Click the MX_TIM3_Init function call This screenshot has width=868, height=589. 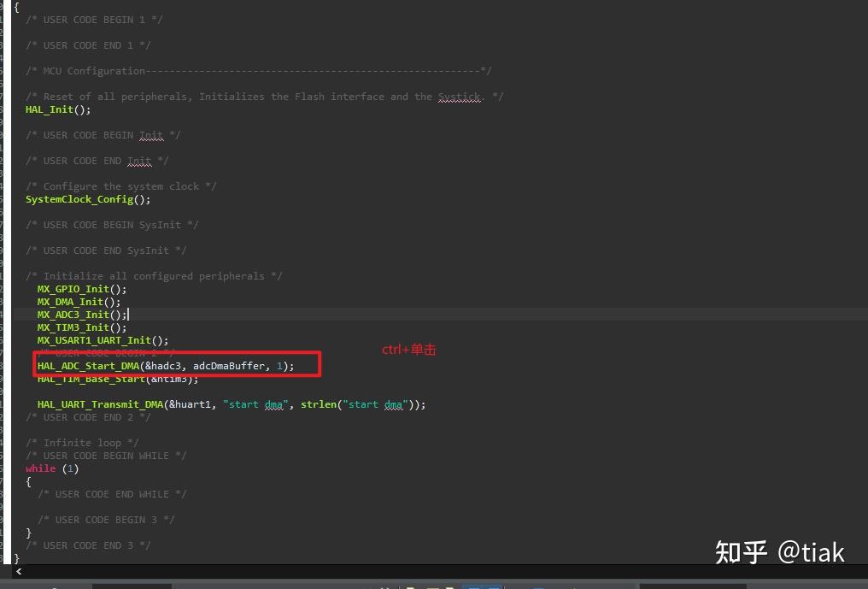pos(73,327)
